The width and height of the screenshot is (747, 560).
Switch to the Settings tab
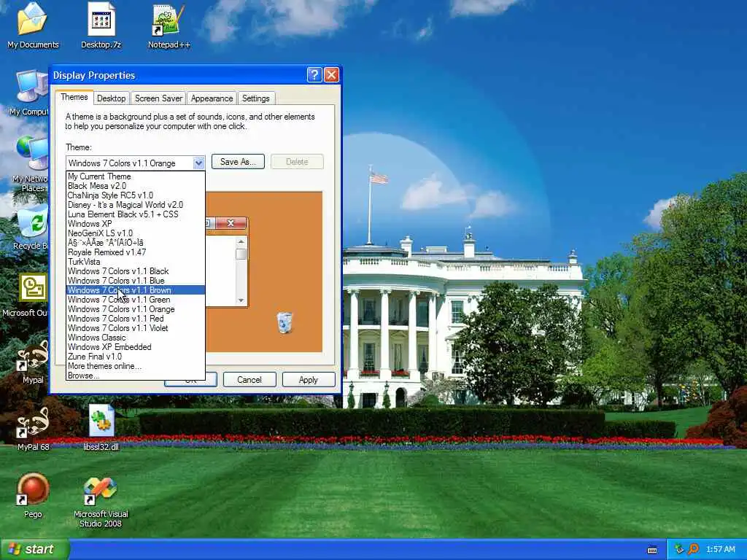tap(256, 98)
